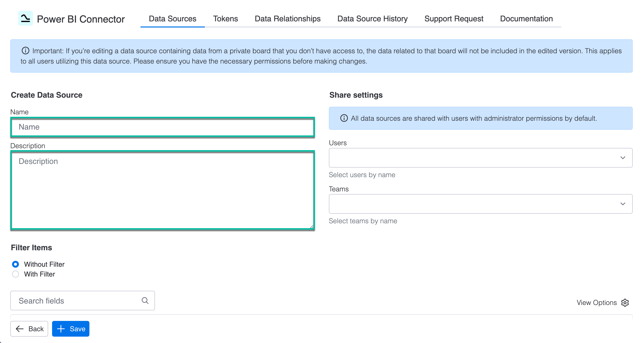Expand the Teams dropdown chevron
Image resolution: width=644 pixels, height=343 pixels.
coord(622,204)
